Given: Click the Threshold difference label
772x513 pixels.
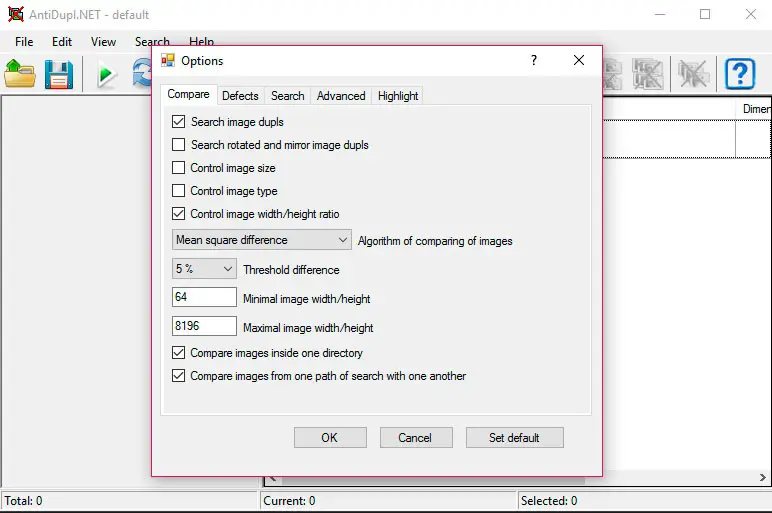Looking at the screenshot, I should 291,270.
